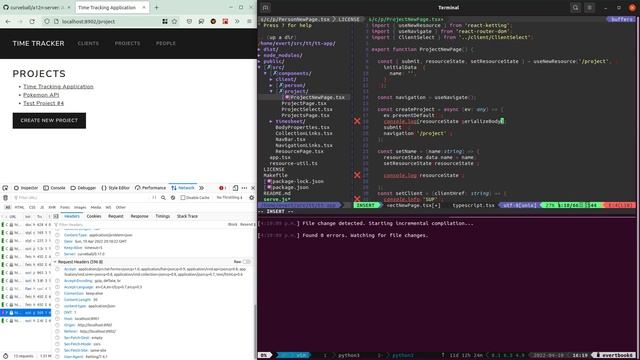640x360 pixels.
Task: Click the Create New Project button
Action: click(49, 120)
